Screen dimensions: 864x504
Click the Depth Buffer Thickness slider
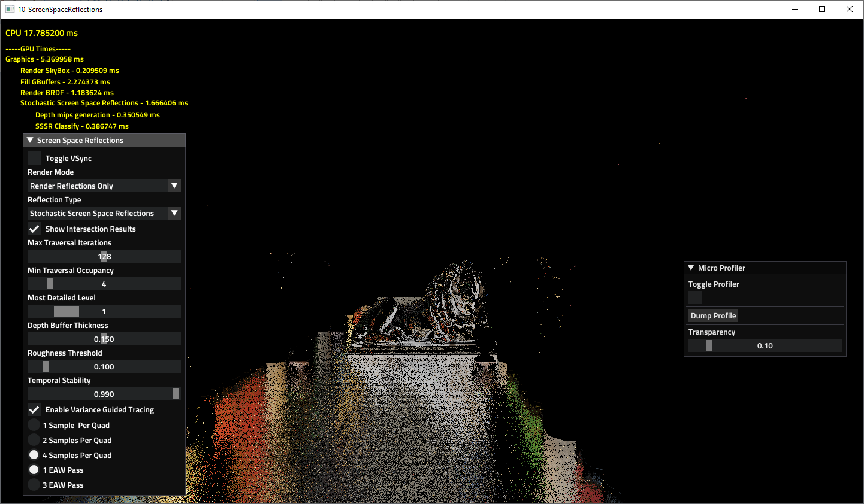pos(104,338)
